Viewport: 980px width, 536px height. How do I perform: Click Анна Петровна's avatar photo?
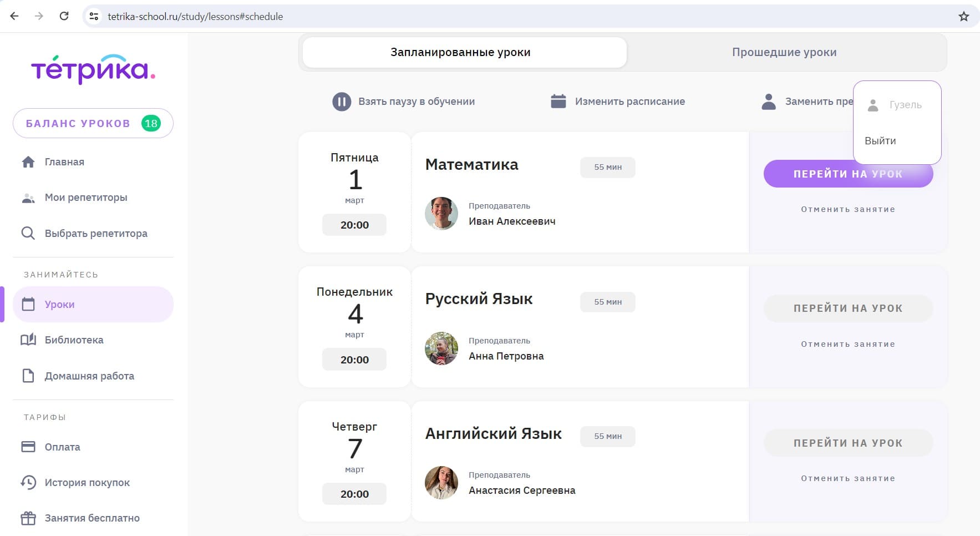441,348
